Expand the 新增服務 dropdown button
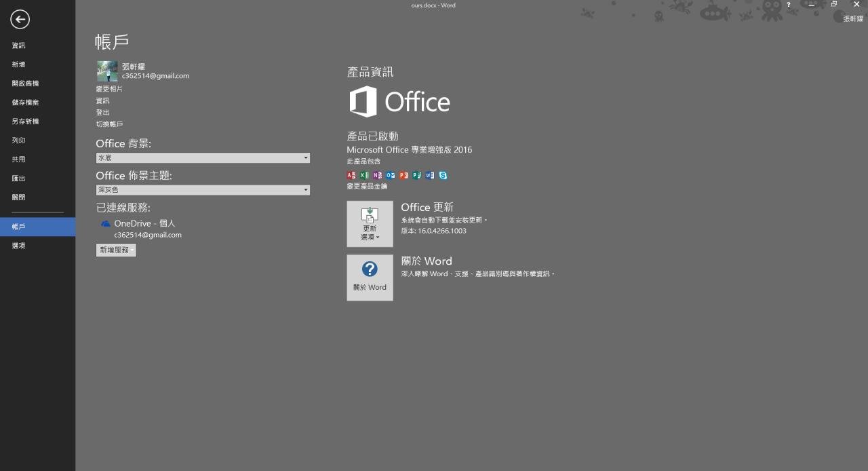868x471 pixels. 116,250
